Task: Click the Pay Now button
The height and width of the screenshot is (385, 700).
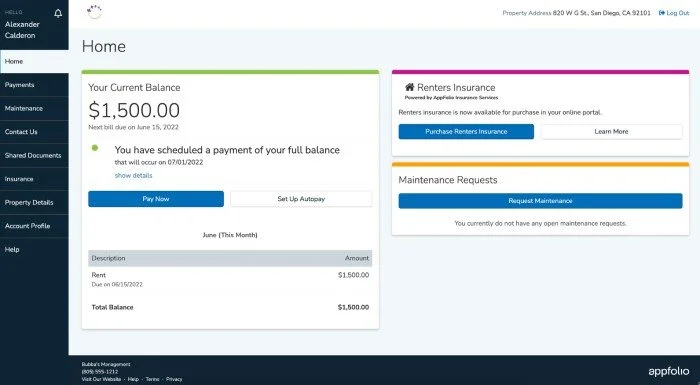Action: click(x=156, y=199)
